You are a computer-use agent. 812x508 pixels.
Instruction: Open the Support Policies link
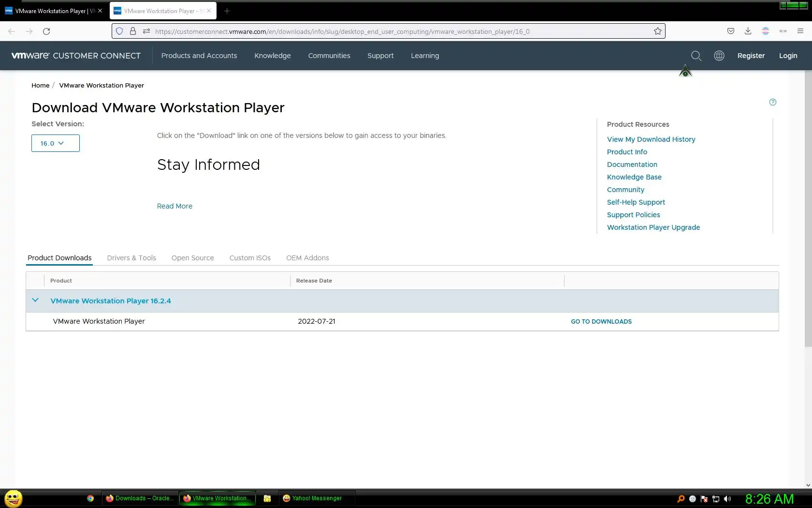pos(633,215)
